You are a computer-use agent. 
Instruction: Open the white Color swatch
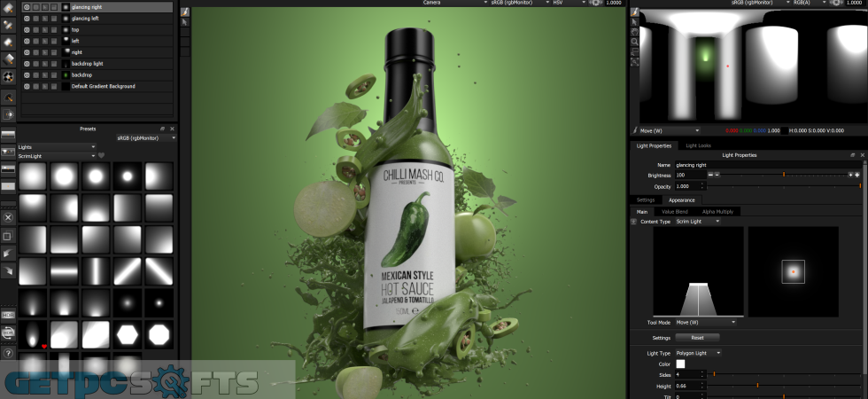[x=680, y=364]
